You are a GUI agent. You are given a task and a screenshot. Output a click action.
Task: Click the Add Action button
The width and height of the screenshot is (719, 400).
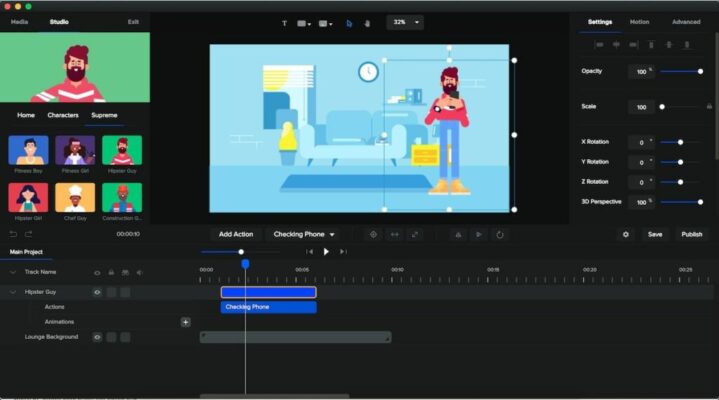236,234
